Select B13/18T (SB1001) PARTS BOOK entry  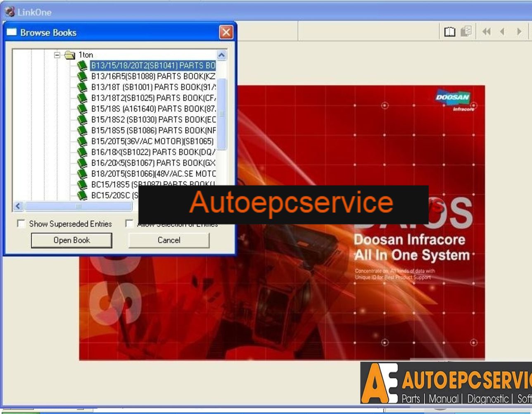[x=153, y=87]
